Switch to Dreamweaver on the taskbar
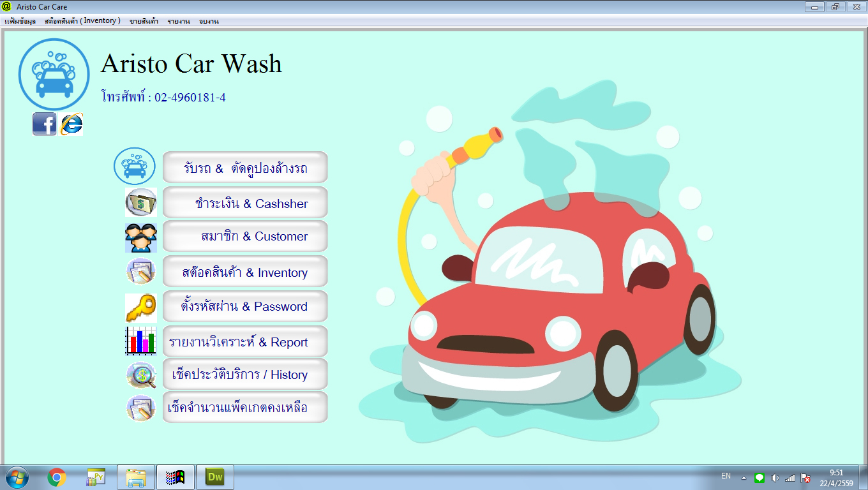This screenshot has height=490, width=868. click(215, 477)
